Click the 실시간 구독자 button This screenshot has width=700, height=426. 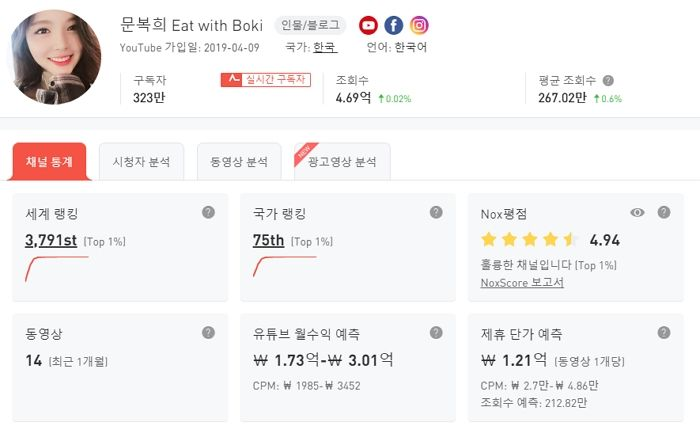pyautogui.click(x=266, y=79)
